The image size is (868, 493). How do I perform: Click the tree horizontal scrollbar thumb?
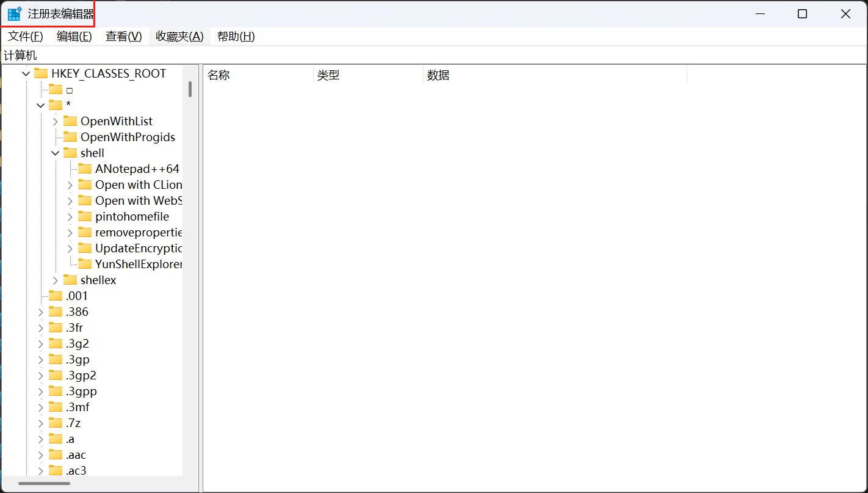(44, 484)
